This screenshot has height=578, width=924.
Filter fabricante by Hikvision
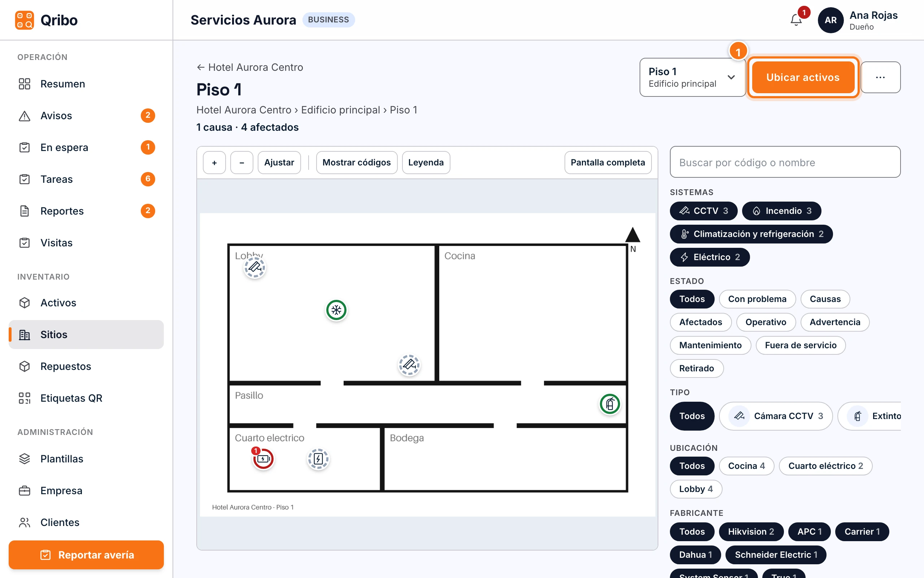[x=751, y=531]
